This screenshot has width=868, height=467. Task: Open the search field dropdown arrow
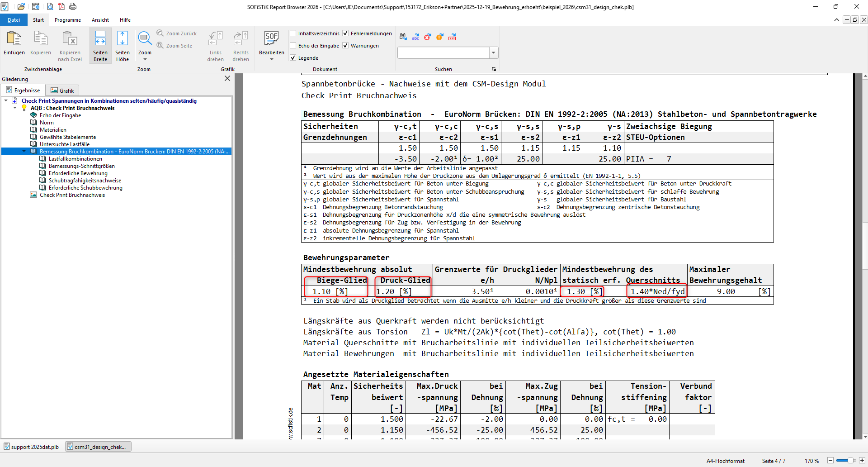click(x=493, y=53)
